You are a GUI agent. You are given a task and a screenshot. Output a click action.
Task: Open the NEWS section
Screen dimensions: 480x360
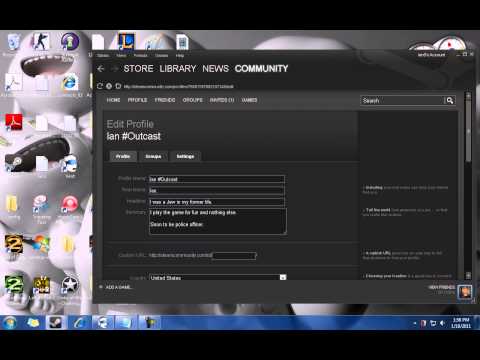click(x=215, y=69)
